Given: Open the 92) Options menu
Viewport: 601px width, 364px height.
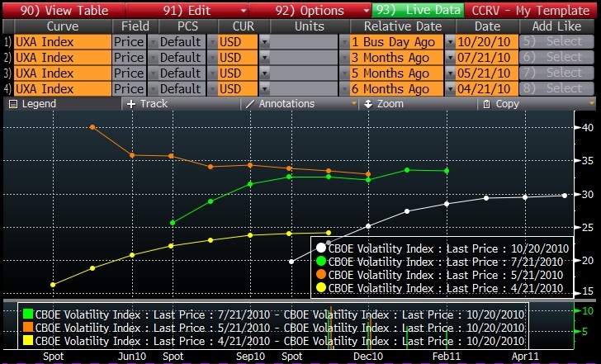Looking at the screenshot, I should coord(310,11).
